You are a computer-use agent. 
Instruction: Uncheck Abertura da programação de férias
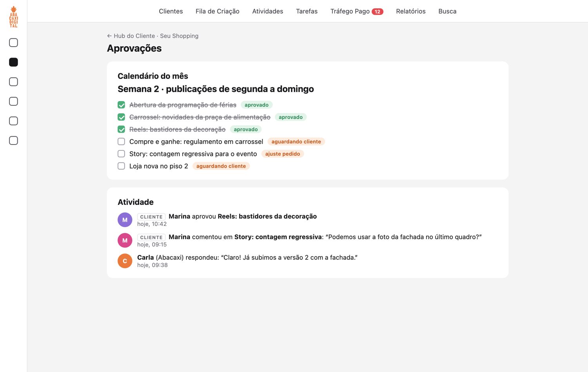click(x=122, y=105)
